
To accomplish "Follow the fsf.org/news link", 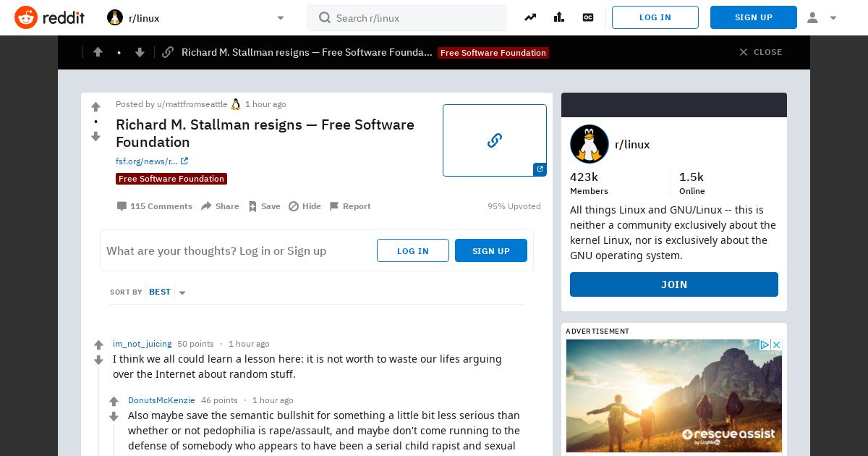I will (152, 161).
